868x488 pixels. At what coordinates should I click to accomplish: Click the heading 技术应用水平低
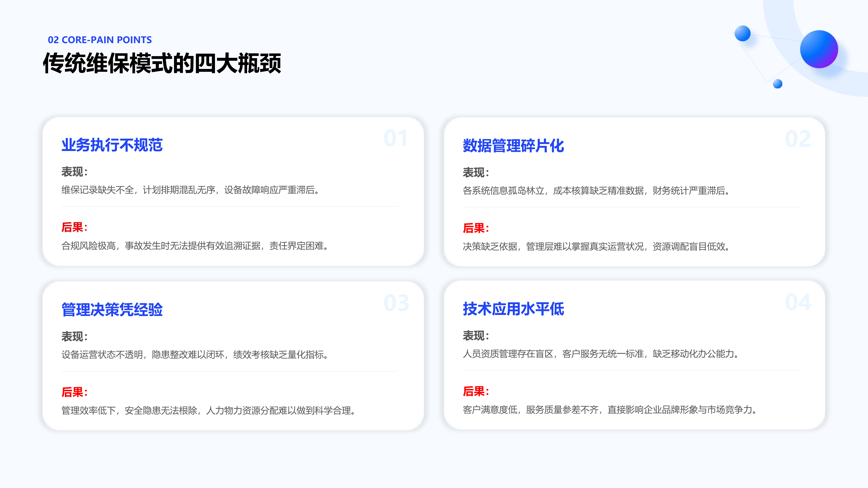tap(513, 309)
